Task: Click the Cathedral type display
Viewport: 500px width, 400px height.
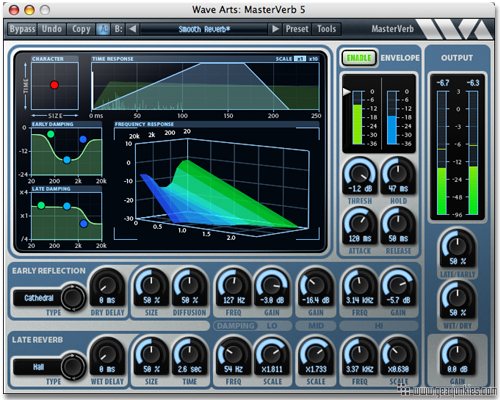Action: point(38,298)
